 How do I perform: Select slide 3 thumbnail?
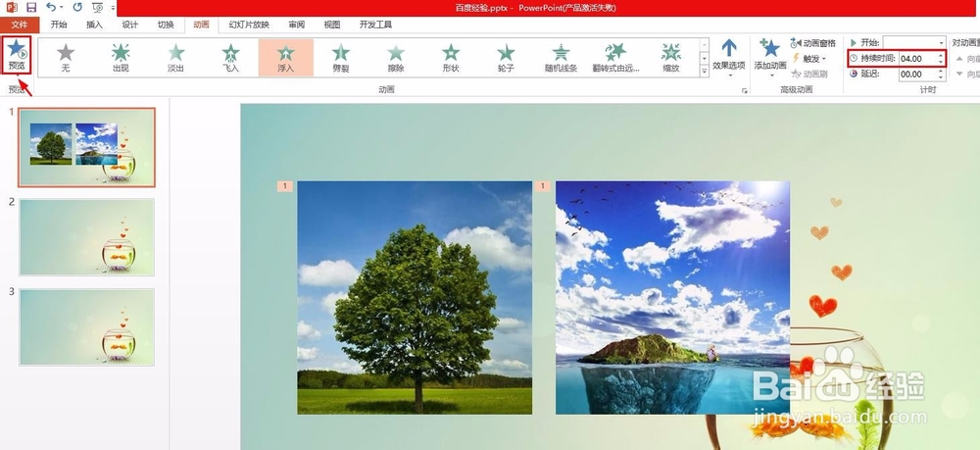click(x=87, y=326)
